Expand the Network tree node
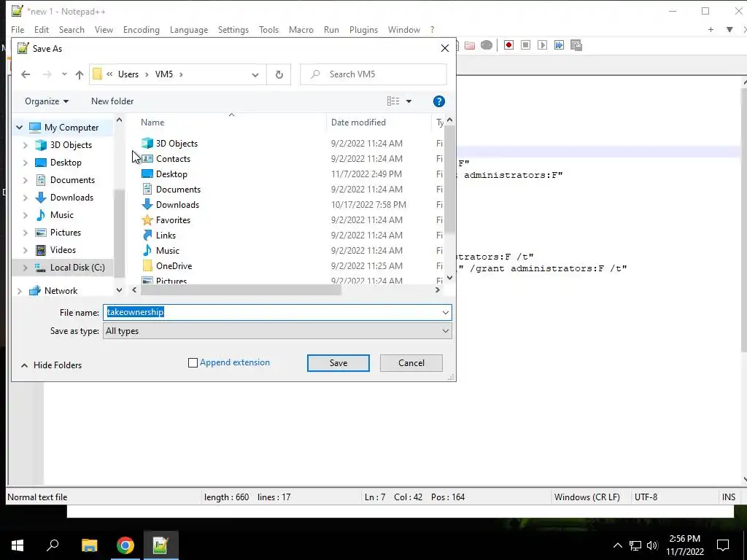747x560 pixels. click(20, 291)
